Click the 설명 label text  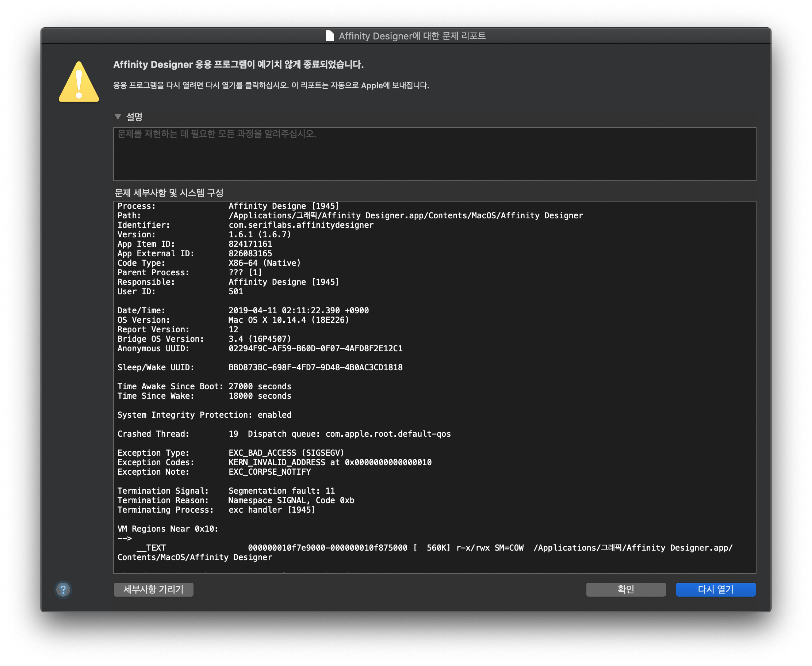[134, 116]
